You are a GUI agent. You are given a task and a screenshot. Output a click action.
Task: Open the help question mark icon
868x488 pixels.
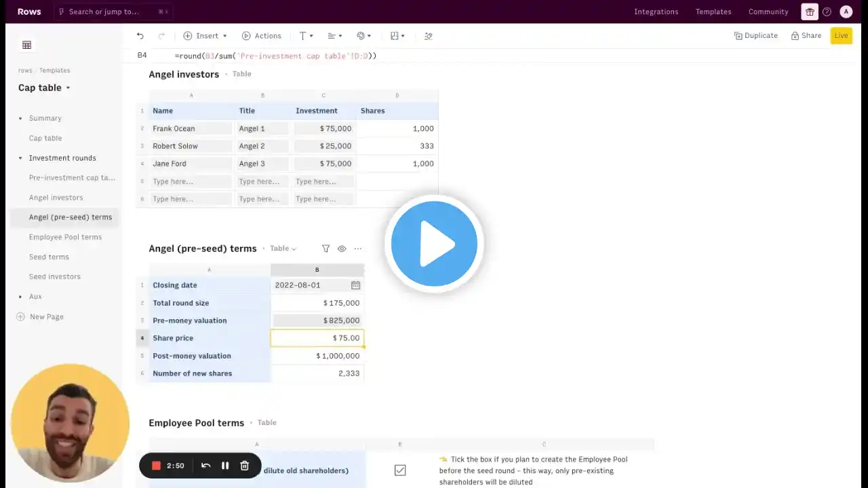[827, 12]
